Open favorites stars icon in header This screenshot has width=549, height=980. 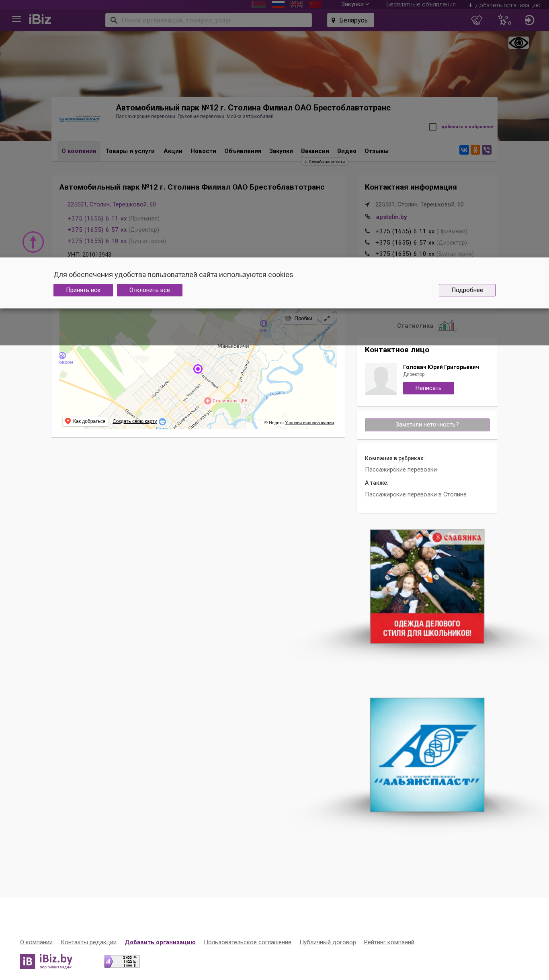[504, 20]
